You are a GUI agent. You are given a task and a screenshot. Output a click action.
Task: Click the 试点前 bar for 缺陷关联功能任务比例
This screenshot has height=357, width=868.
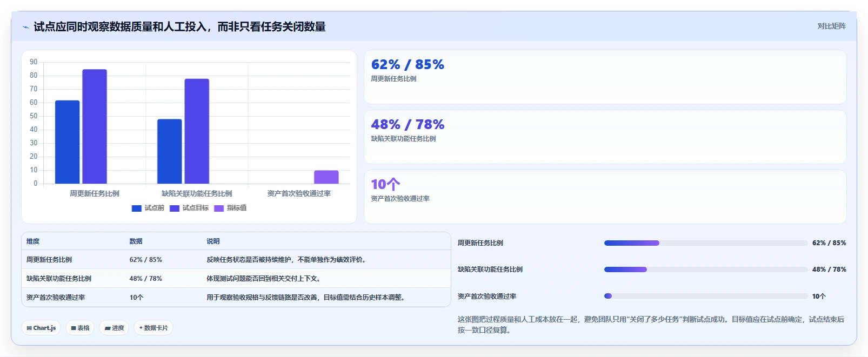[170, 151]
